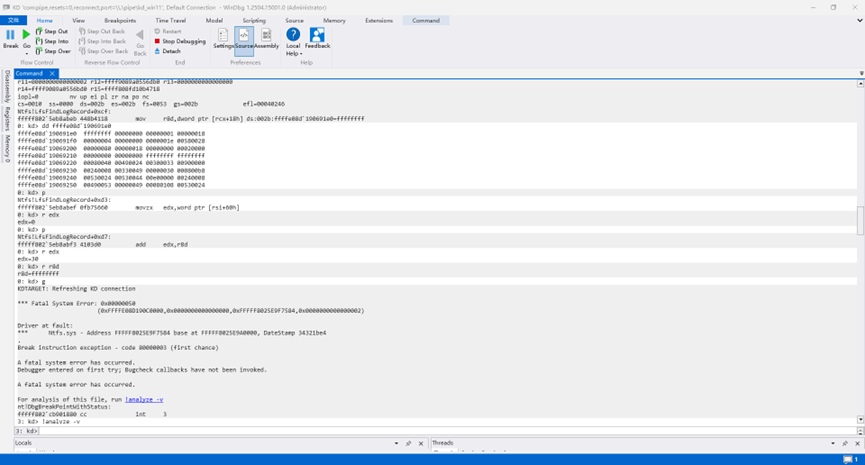Click 'nt!DbgBreakPointWithStatus:' line
This screenshot has height=465, width=865.
pos(64,407)
